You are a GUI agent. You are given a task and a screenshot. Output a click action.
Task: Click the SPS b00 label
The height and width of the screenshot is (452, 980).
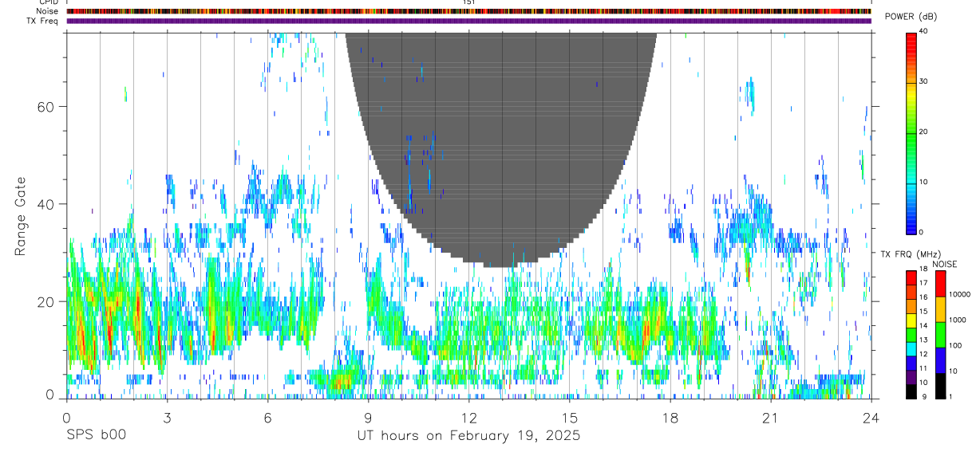(x=96, y=436)
